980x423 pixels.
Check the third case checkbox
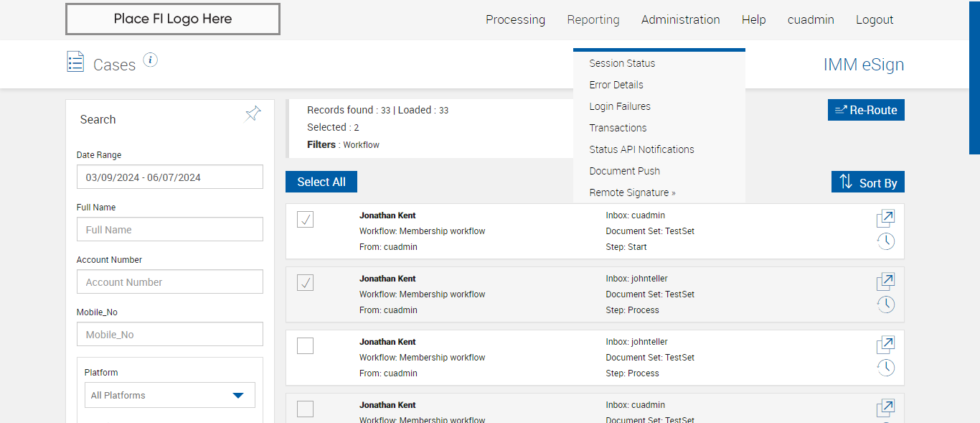point(306,346)
